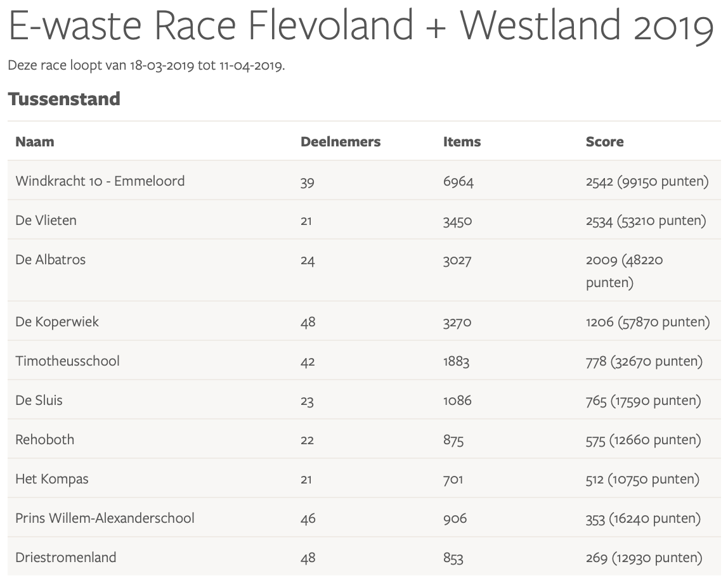Screen dimensions: 728x583
Task: Click the Deelnemers column header
Action: [340, 142]
